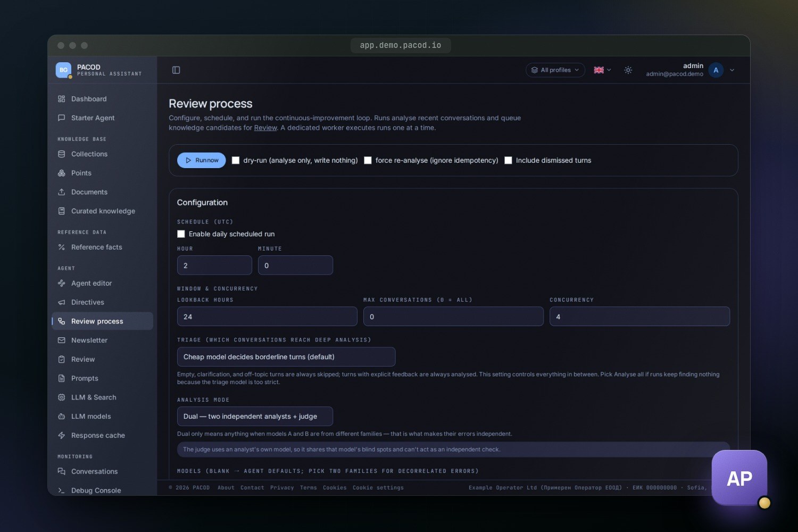Enable dry-run analyse only checkbox
The image size is (798, 532).
click(x=236, y=161)
